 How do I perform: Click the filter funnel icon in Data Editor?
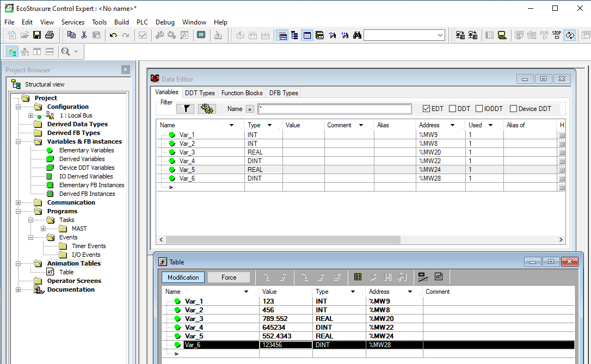186,108
